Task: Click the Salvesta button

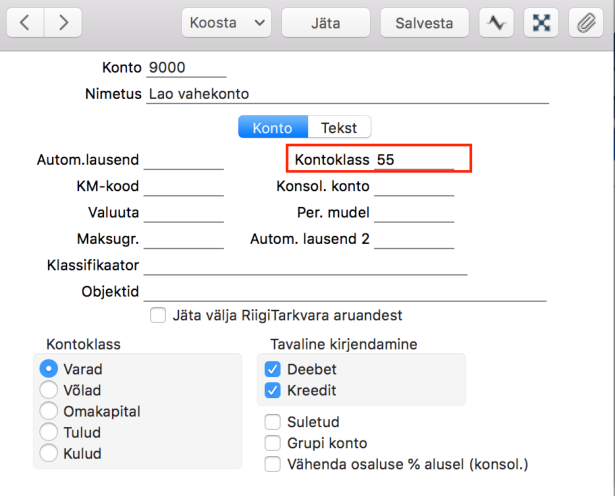Action: click(x=424, y=23)
